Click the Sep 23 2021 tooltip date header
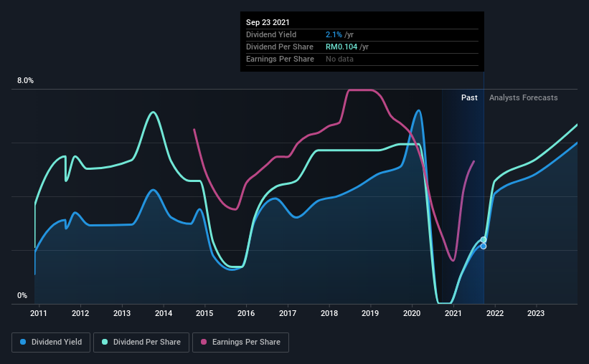 [268, 22]
